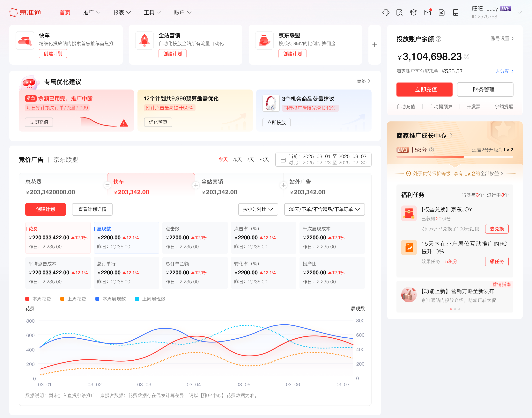Click the plus icon to add product

(375, 45)
